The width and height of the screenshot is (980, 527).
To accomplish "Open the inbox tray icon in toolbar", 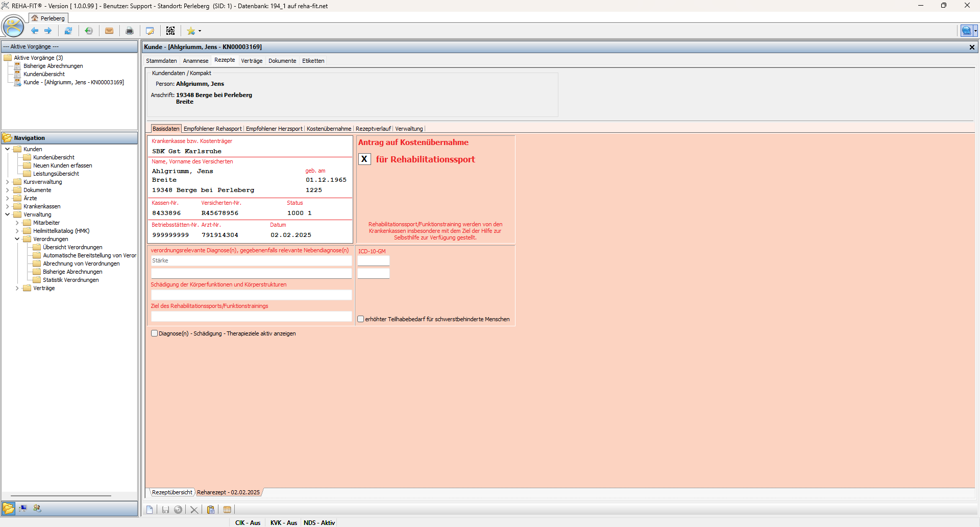I will (109, 31).
